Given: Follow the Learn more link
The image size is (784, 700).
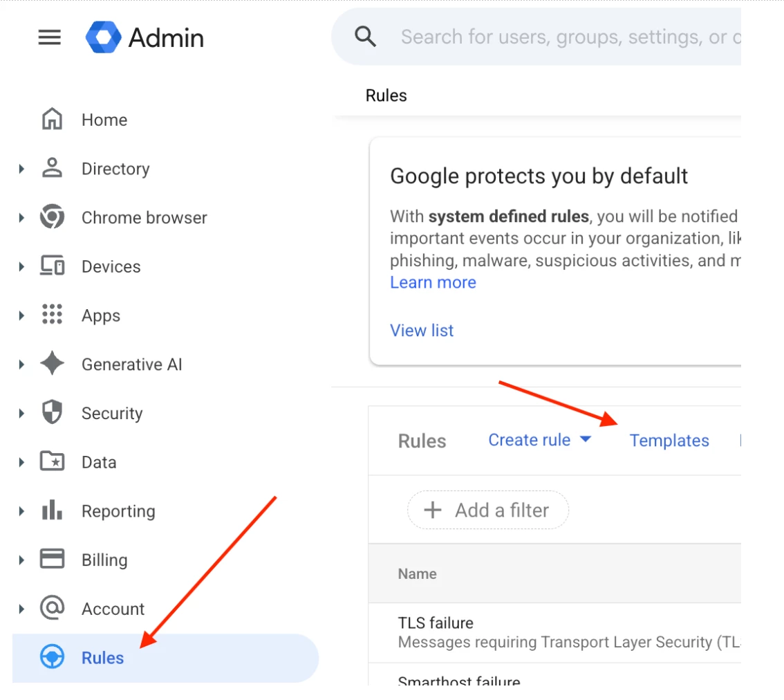Looking at the screenshot, I should click(433, 282).
